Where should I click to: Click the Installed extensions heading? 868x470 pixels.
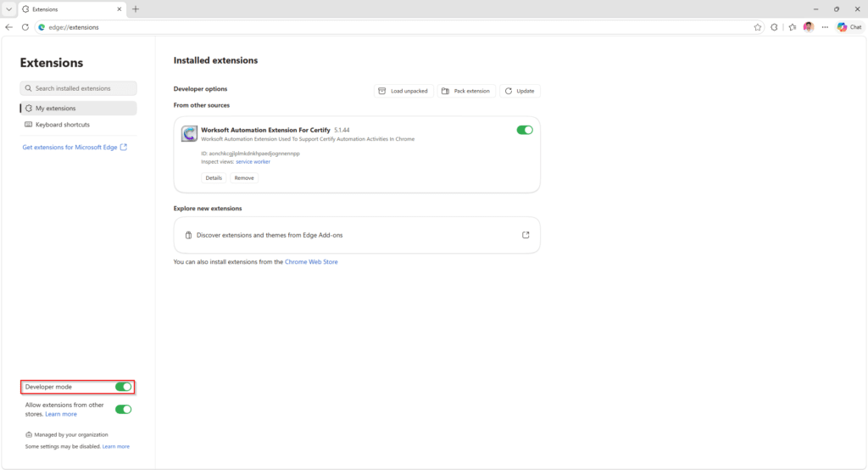pyautogui.click(x=215, y=60)
